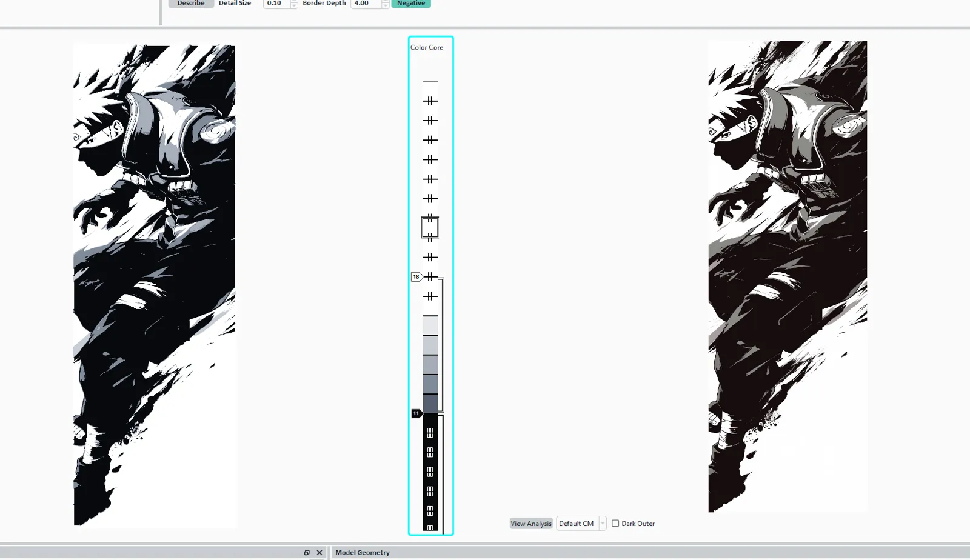This screenshot has height=560, width=970.
Task: Decrease Border Depth with the stepper arrow
Action: click(x=385, y=6)
